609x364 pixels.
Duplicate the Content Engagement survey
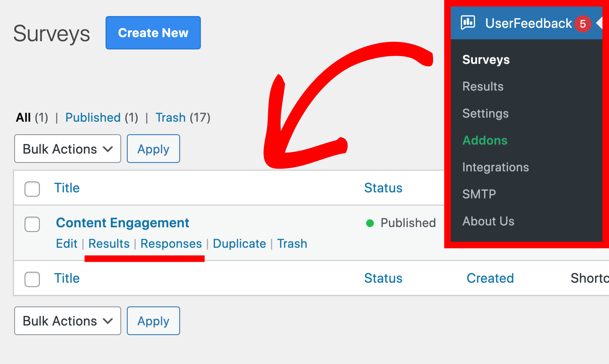pos(239,244)
